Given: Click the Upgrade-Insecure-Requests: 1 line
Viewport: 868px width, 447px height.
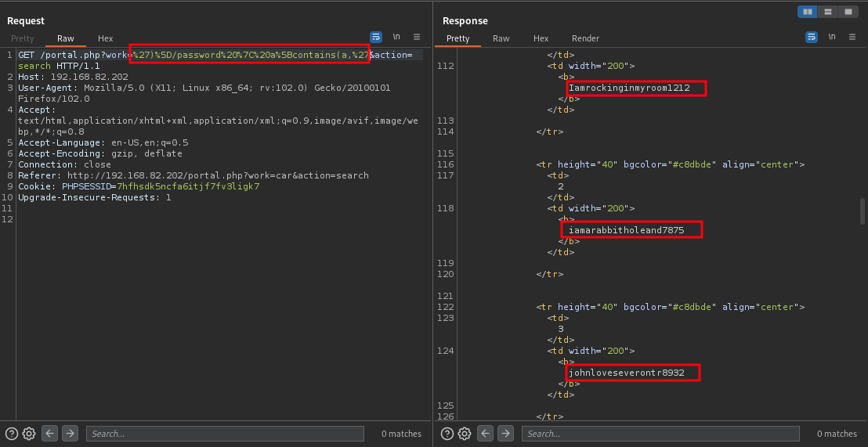Looking at the screenshot, I should pos(95,197).
